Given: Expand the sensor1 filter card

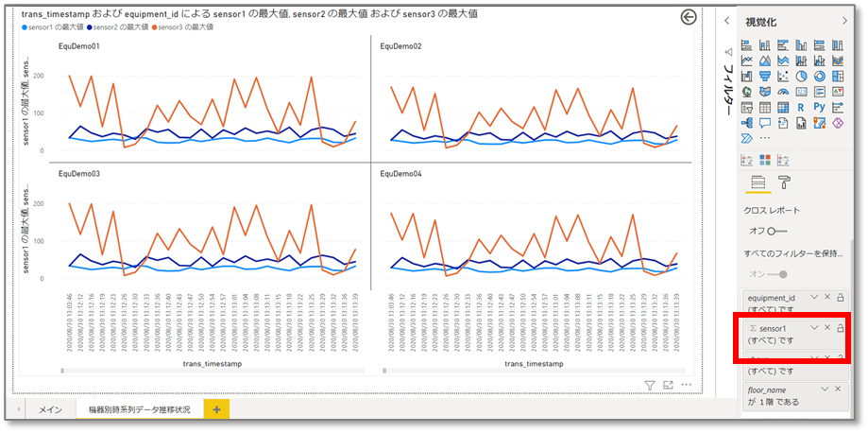Looking at the screenshot, I should 814,328.
